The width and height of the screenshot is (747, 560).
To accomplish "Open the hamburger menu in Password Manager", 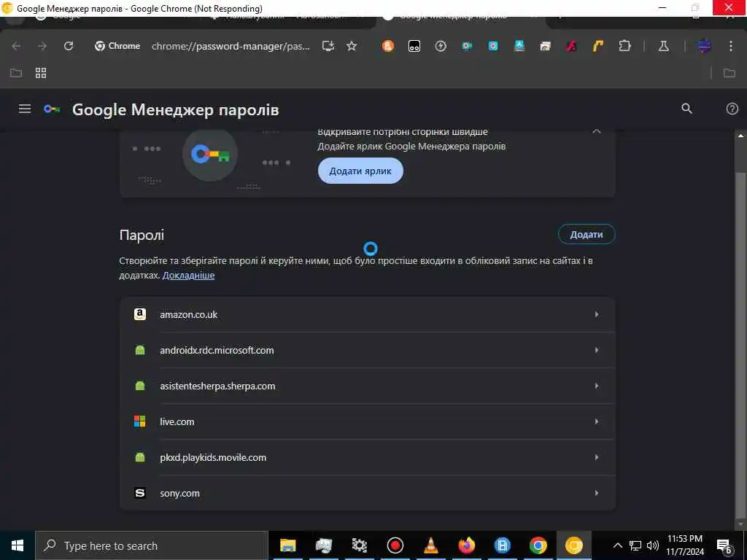I will pyautogui.click(x=25, y=109).
